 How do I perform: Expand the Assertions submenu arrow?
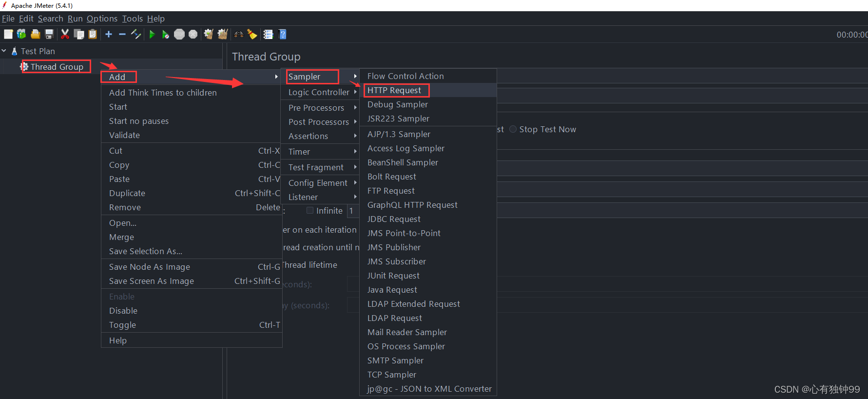point(355,136)
